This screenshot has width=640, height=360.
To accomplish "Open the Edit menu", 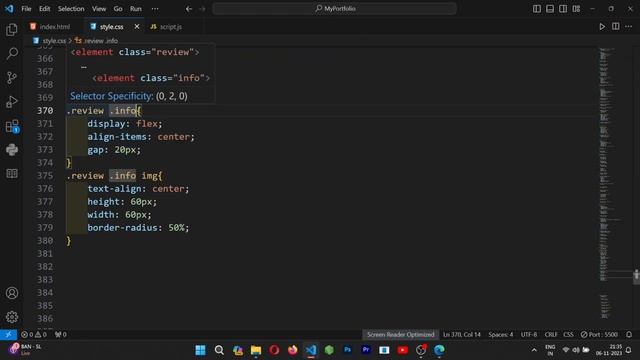I will [x=44, y=9].
